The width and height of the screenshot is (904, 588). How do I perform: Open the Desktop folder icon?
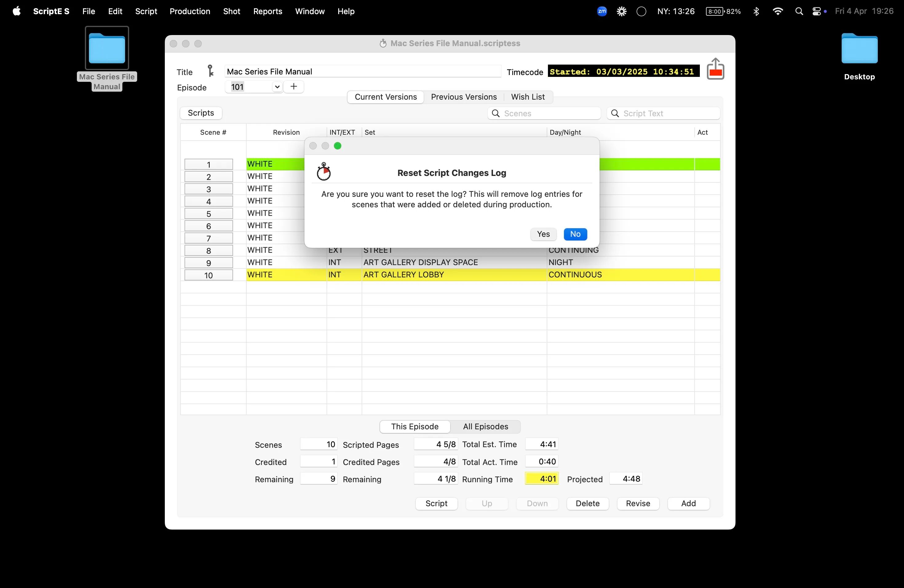pos(859,49)
